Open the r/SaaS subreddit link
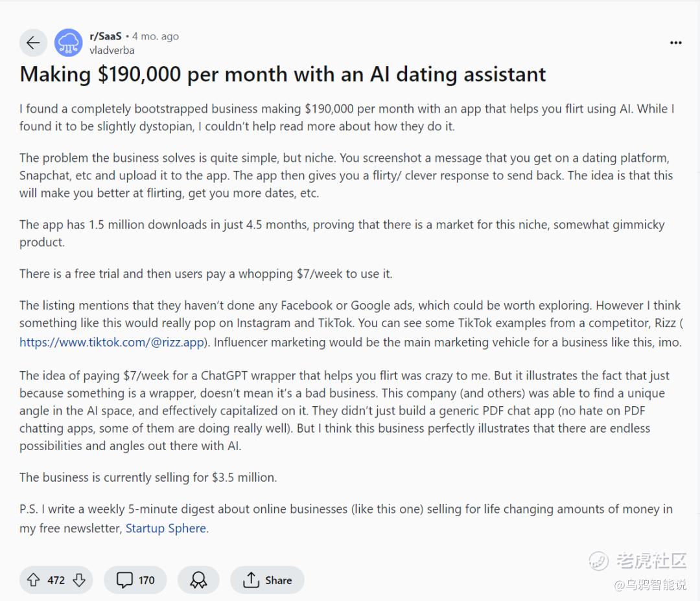The height and width of the screenshot is (601, 700). click(x=106, y=36)
